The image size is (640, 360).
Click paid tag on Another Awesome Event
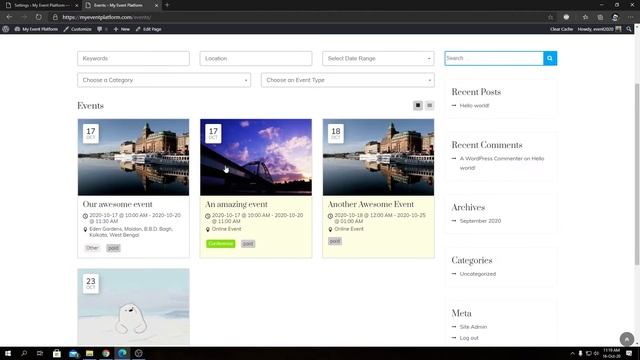pos(335,241)
